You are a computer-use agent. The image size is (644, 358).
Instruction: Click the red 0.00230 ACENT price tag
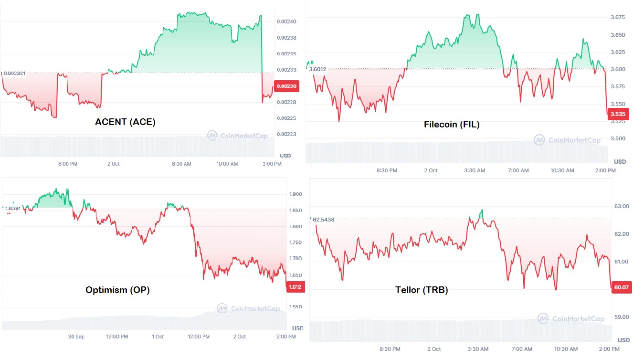point(285,86)
